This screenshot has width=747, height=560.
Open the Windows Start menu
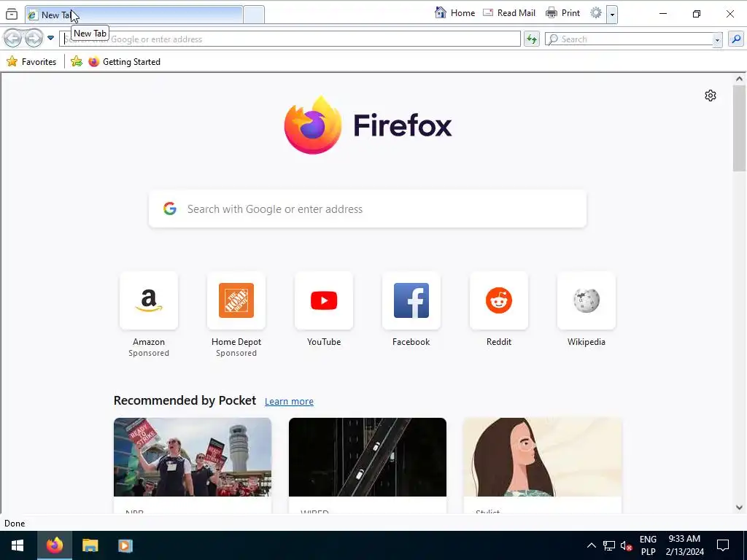18,545
